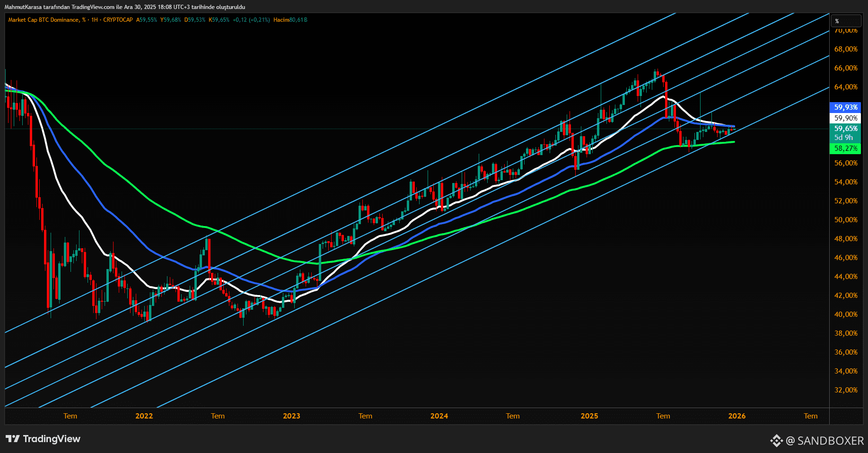This screenshot has height=453, width=868.
Task: Click the % scale box above the price axis
Action: pyautogui.click(x=846, y=21)
